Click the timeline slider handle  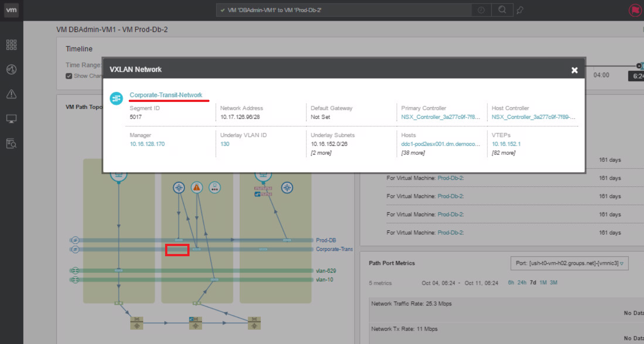639,66
